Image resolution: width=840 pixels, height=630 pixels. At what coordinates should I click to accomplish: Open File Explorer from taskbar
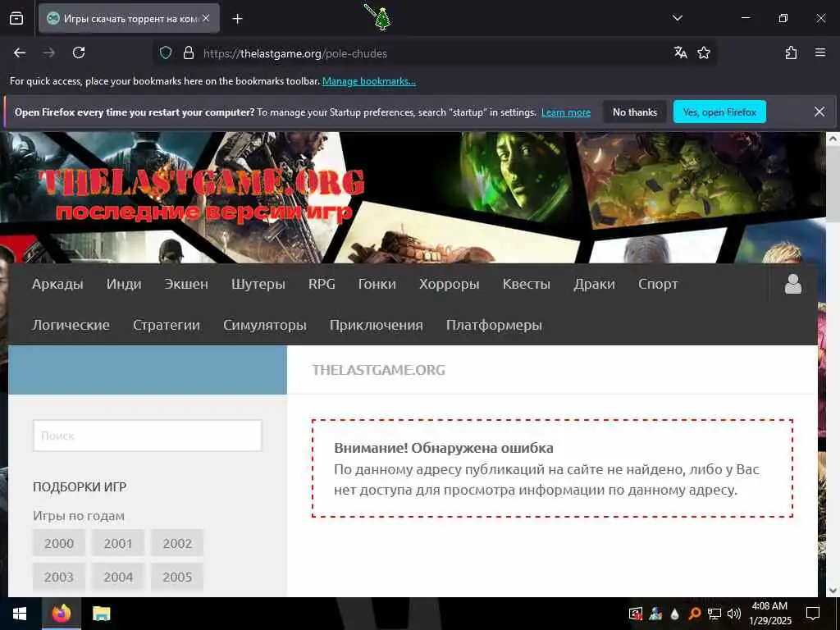101,614
